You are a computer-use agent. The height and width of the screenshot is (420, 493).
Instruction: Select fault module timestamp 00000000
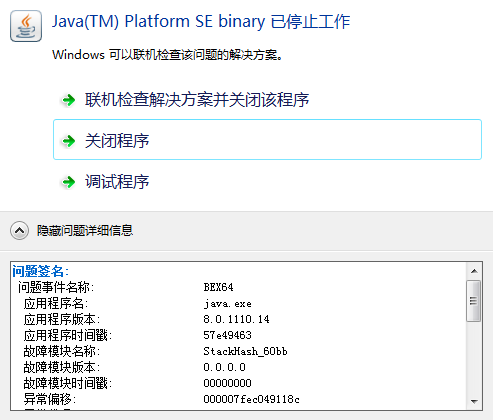(x=227, y=383)
